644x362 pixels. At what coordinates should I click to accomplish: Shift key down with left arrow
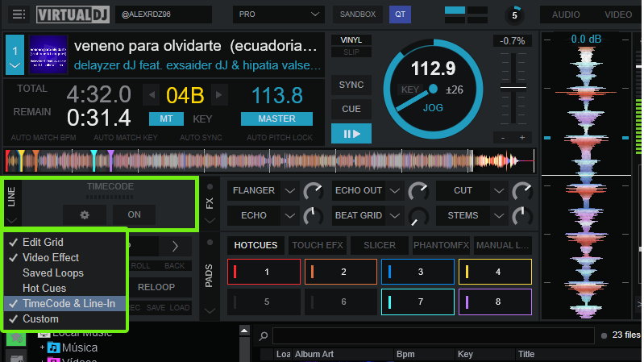(x=152, y=95)
